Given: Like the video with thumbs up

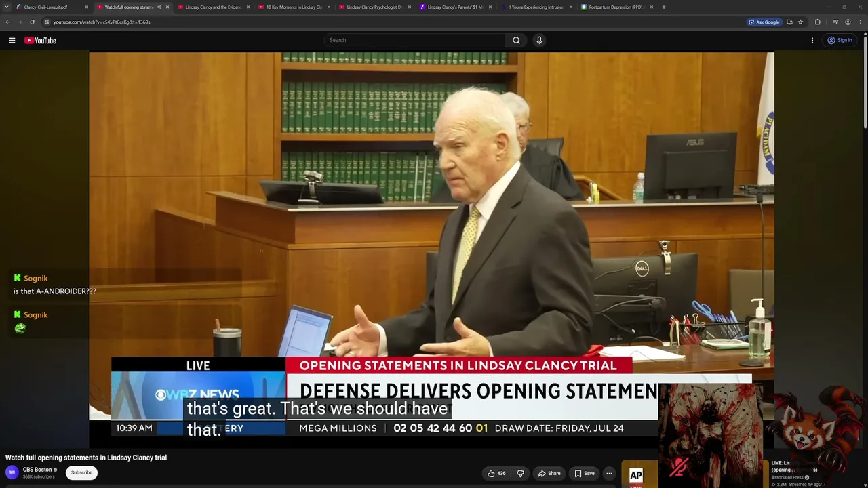Looking at the screenshot, I should pyautogui.click(x=496, y=473).
